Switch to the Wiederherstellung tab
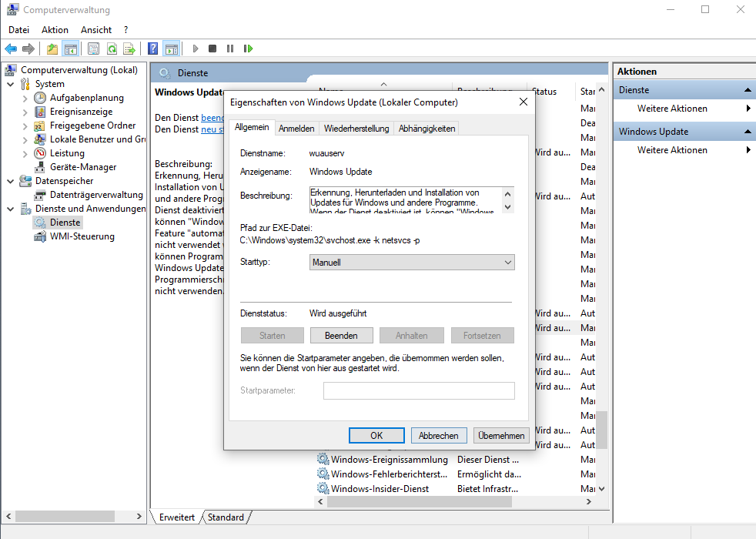Screen dimensions: 756x539 click(x=356, y=129)
